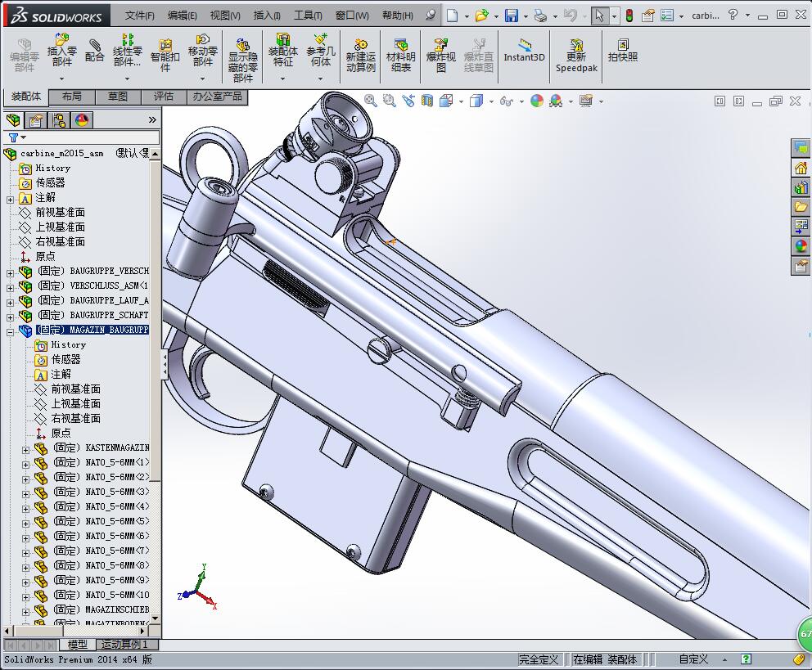Image resolution: width=812 pixels, height=670 pixels.
Task: Open 文件(F) File menu
Action: (x=139, y=16)
